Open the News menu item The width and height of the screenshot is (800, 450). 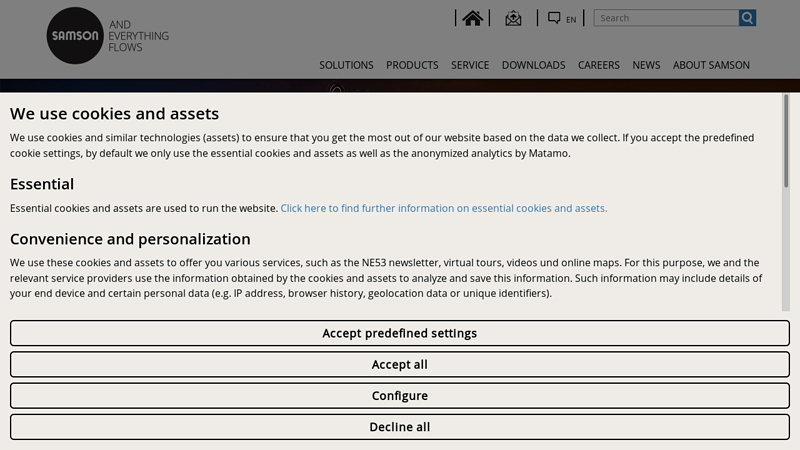click(x=646, y=65)
